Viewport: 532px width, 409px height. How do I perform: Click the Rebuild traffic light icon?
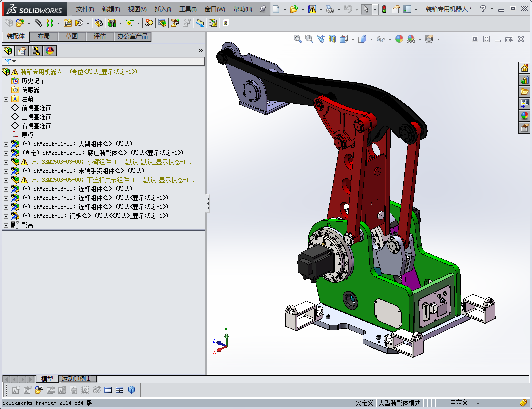point(384,9)
